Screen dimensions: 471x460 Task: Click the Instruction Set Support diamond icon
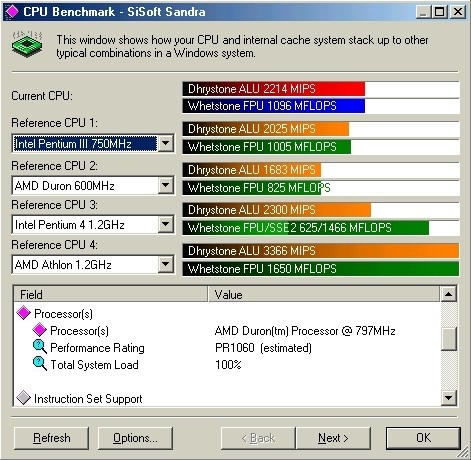[23, 398]
